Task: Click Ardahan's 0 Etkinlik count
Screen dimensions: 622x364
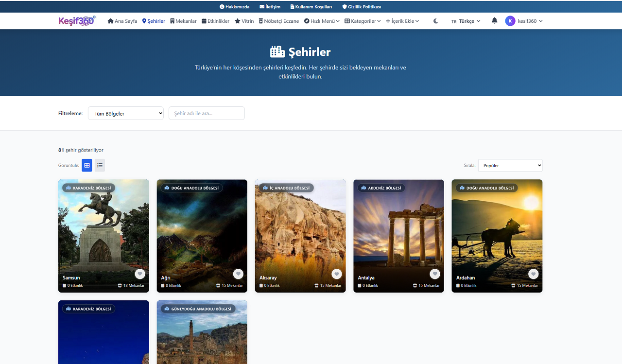Action: tap(466, 286)
